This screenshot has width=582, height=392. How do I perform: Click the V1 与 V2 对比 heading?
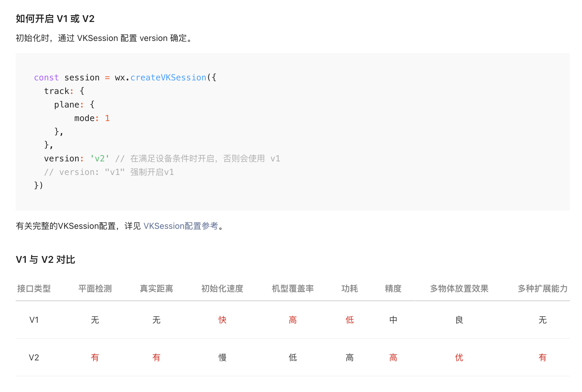tap(45, 259)
